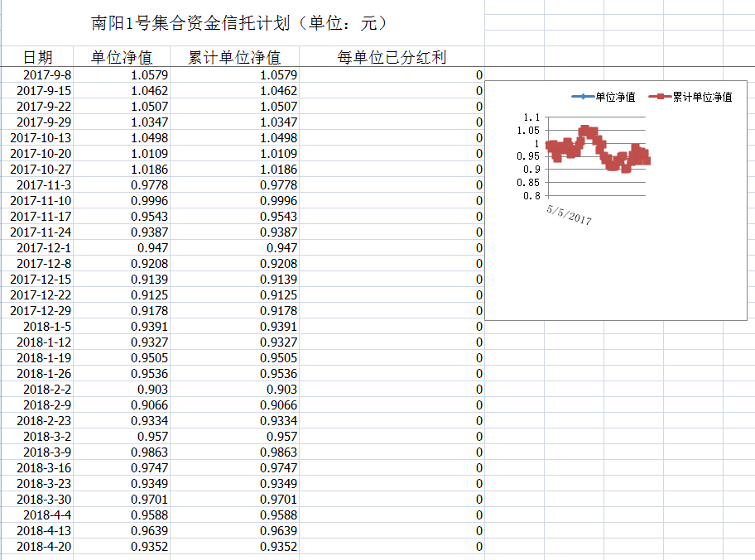Select the chart's vertical axis value 1.05

pos(526,131)
